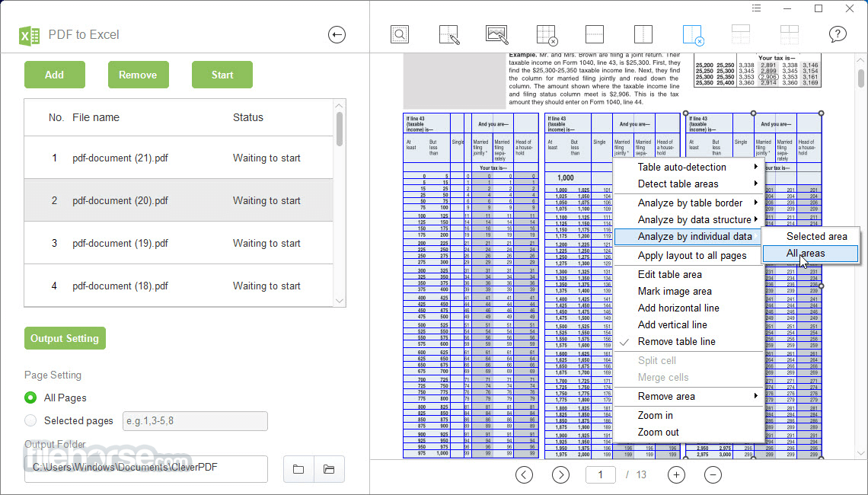Click the Status column header

(x=248, y=117)
